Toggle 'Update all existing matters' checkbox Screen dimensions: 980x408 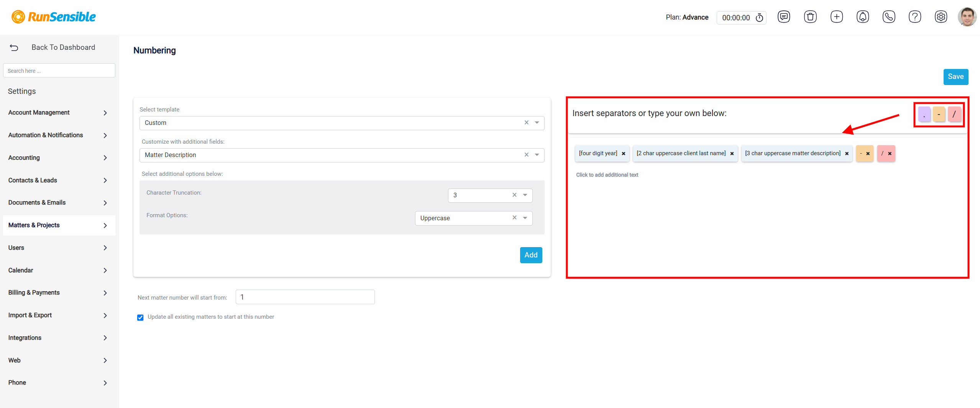click(140, 317)
